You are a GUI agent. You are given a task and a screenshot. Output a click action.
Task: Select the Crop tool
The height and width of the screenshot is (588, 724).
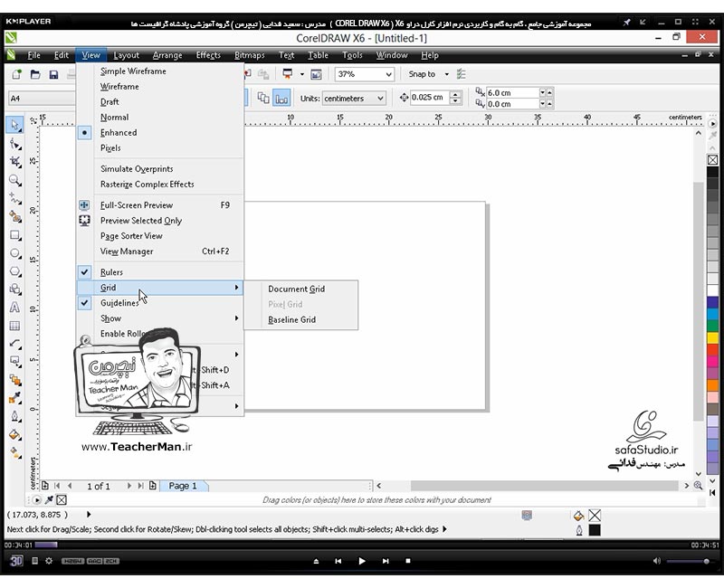pyautogui.click(x=14, y=162)
